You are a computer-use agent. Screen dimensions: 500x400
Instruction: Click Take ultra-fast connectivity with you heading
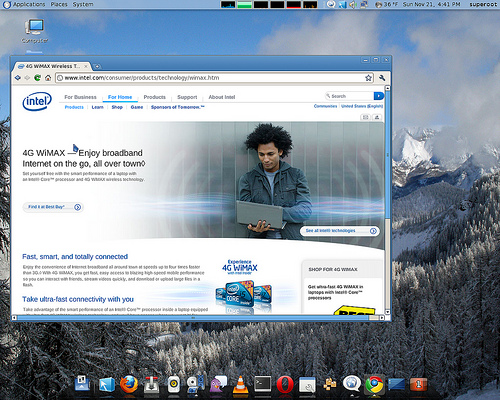pyautogui.click(x=78, y=299)
